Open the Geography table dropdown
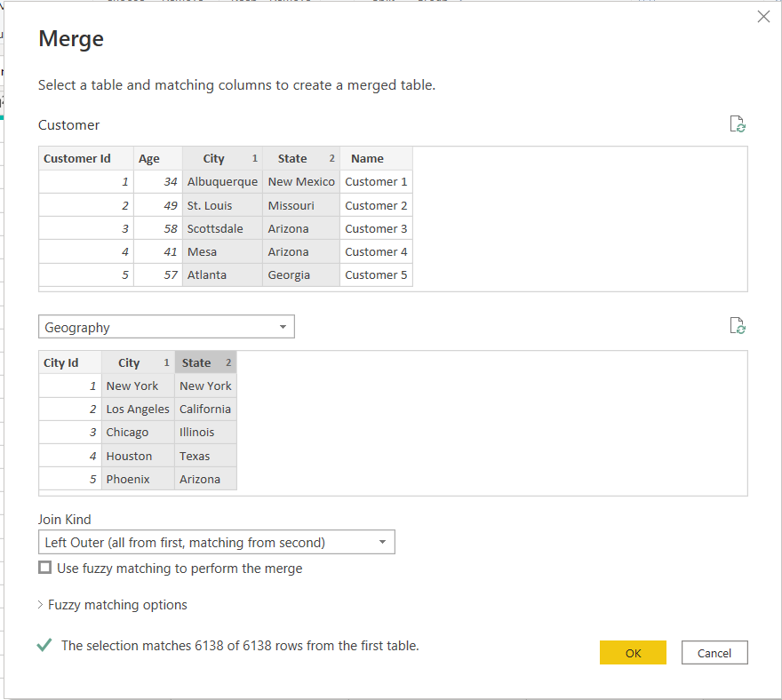 point(166,327)
